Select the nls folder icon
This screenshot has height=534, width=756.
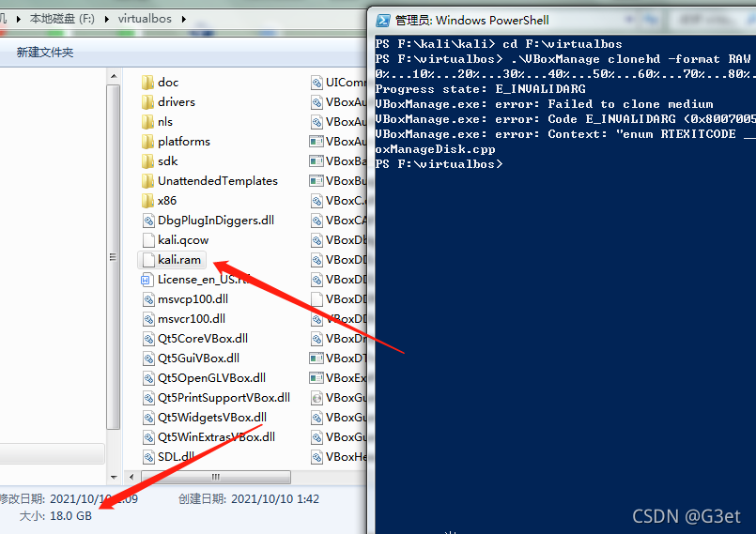pos(148,122)
